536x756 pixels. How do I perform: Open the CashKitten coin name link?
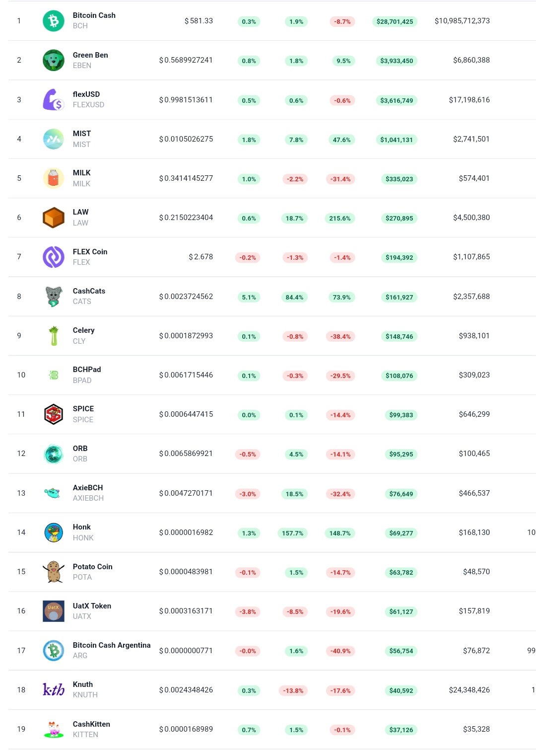92,724
